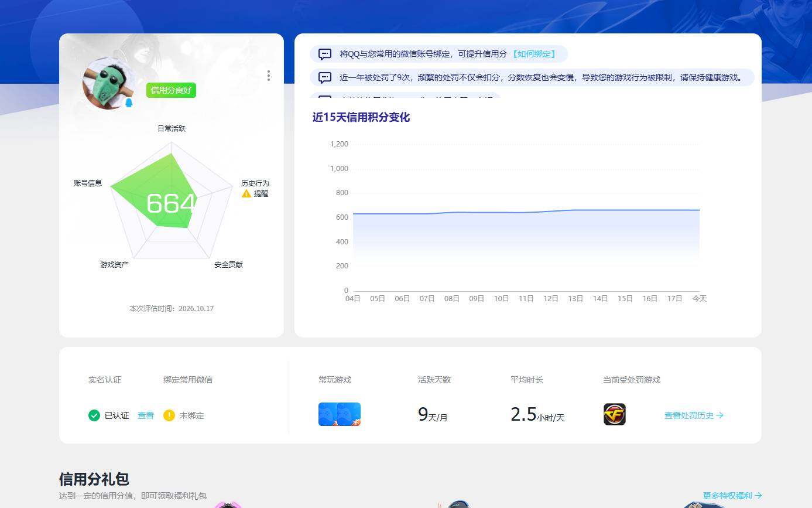This screenshot has width=812, height=508.
Task: Click the 绑定常用微信 label
Action: (x=188, y=380)
